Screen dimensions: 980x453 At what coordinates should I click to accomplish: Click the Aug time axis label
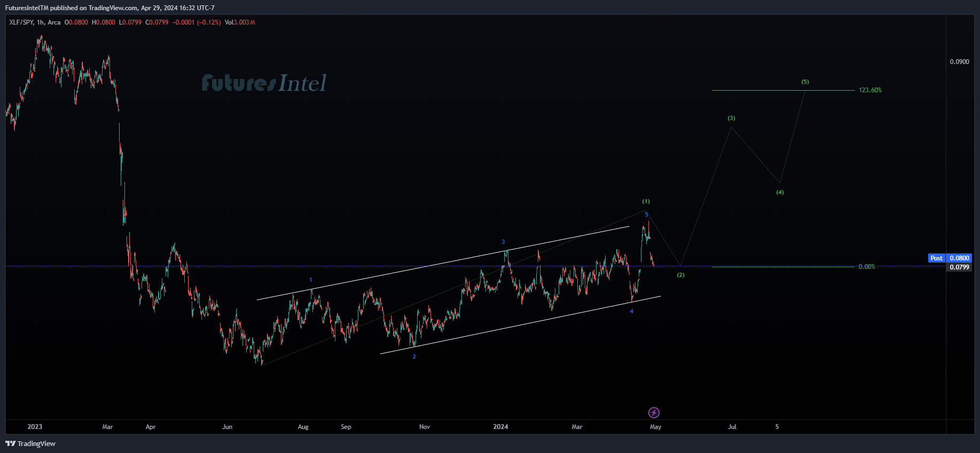point(303,427)
